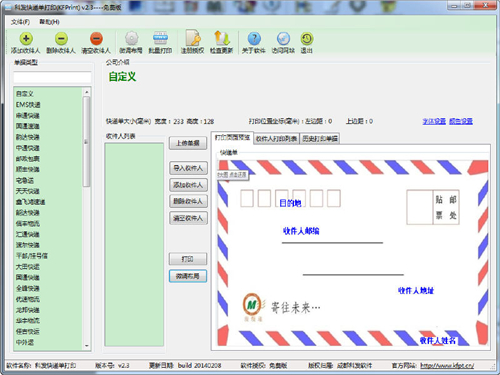Click the small restore label at the envelope's top-left corner

click(232, 175)
